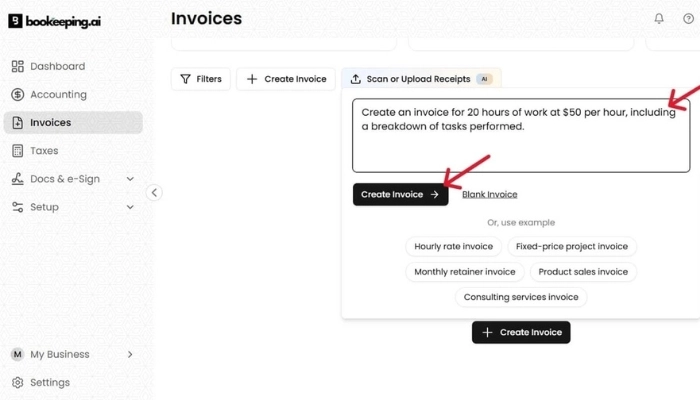Open notifications bell icon
This screenshot has height=400, width=700.
click(x=659, y=19)
